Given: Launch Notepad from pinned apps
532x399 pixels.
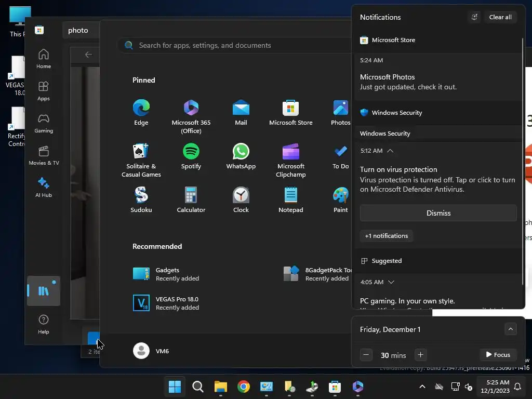Looking at the screenshot, I should 291,200.
